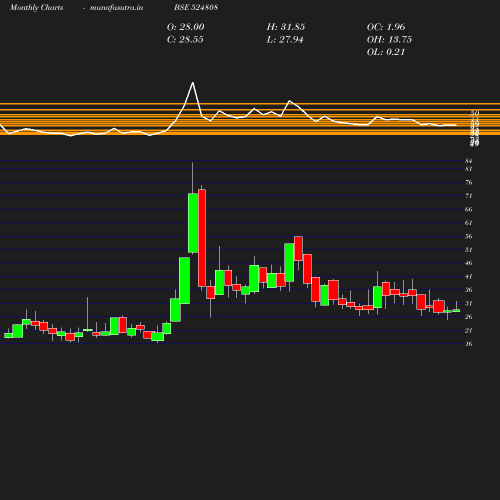
Task: Click the 56 price axis label
Action: pyautogui.click(x=469, y=236)
